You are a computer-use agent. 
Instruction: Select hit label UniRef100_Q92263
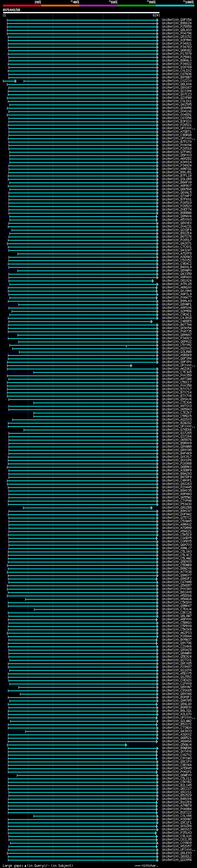(x=176, y=484)
